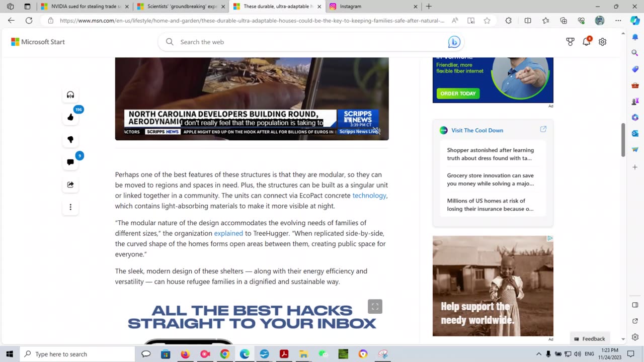Click the thumbs down dislike icon
This screenshot has width=644, height=362.
(x=70, y=140)
